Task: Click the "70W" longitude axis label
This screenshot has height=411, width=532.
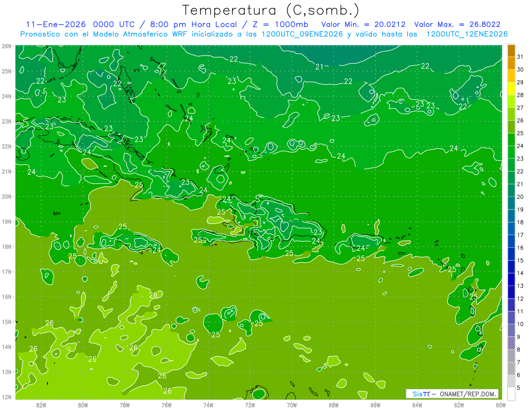Action: [292, 405]
